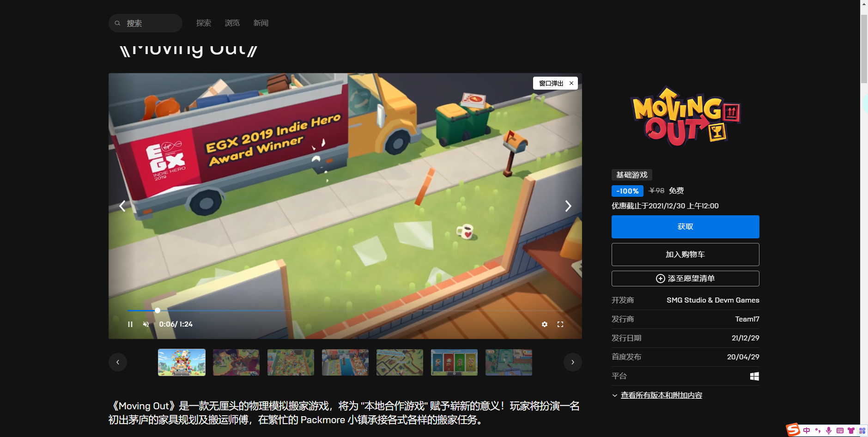
Task: Pause the game trailer video
Action: tap(130, 324)
